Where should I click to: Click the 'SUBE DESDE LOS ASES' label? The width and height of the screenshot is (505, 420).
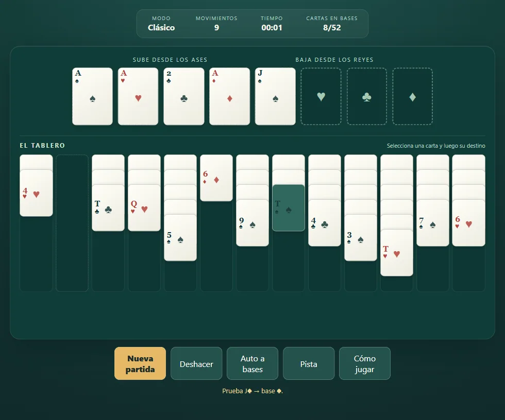(x=170, y=60)
